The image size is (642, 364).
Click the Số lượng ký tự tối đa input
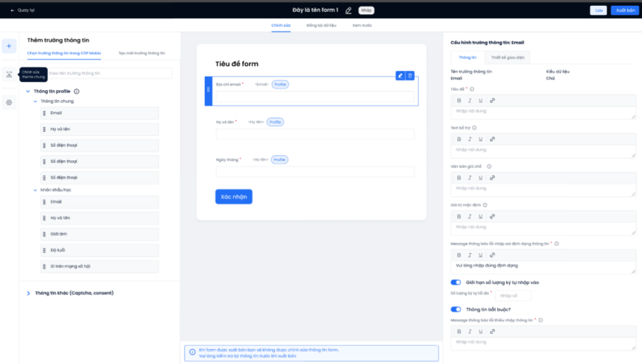pos(513,296)
